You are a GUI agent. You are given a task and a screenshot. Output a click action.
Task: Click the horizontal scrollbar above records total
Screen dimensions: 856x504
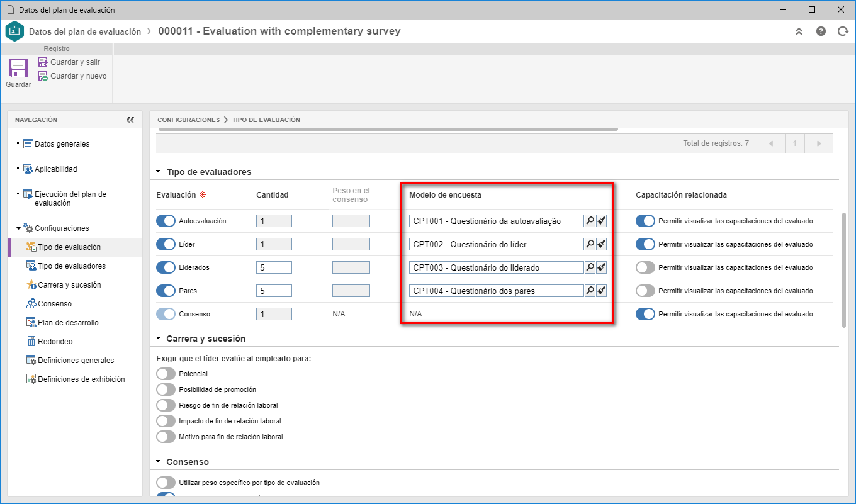pos(387,129)
